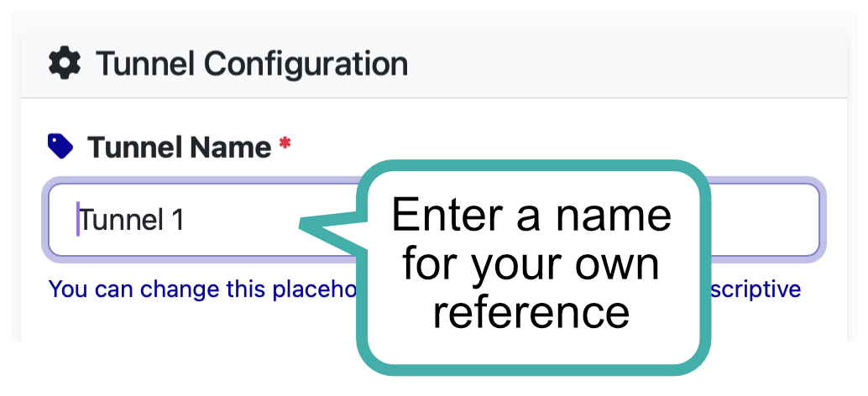Click the gear icon beside Tunnel Configuration
The height and width of the screenshot is (396, 868).
(65, 64)
